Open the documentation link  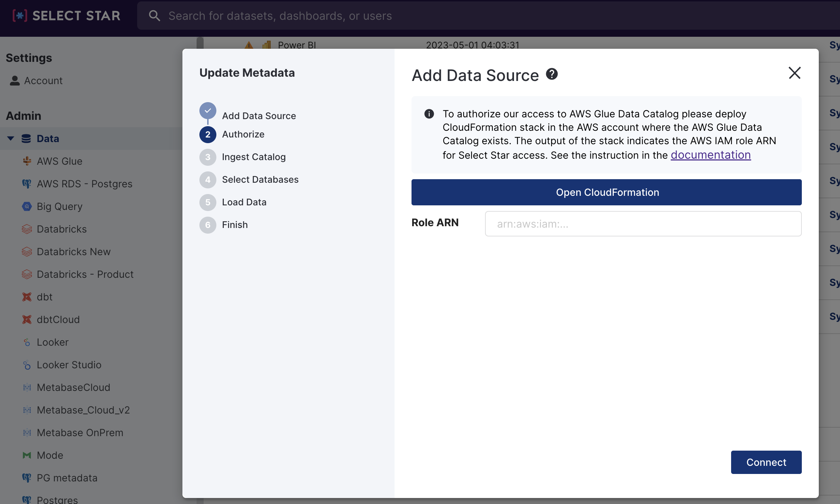pyautogui.click(x=711, y=155)
